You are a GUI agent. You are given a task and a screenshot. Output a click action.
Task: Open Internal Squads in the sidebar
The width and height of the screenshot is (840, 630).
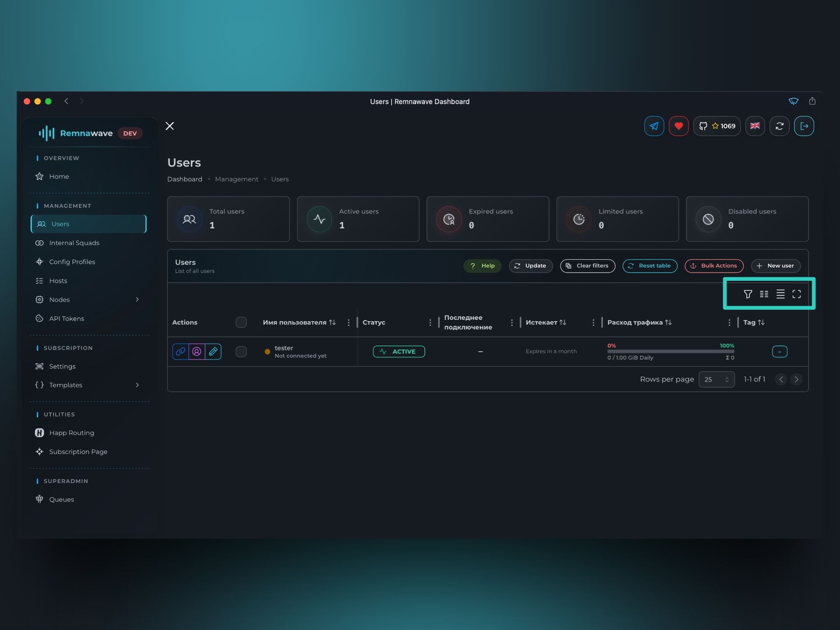tap(74, 243)
